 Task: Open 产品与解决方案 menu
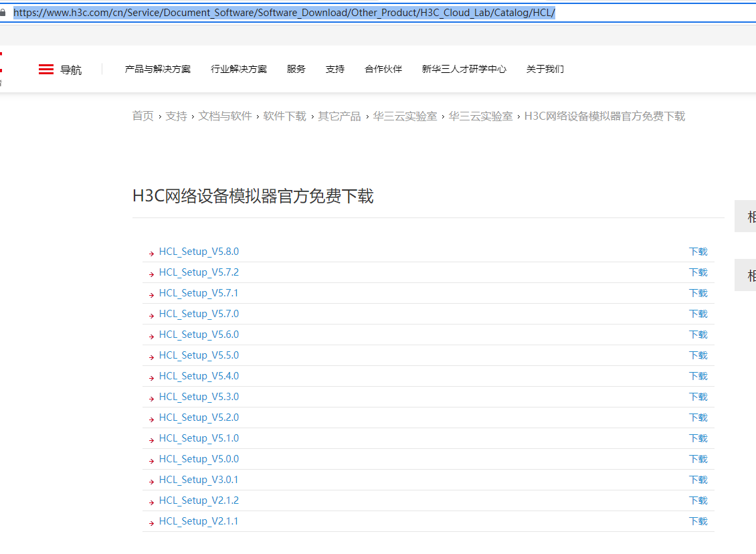point(158,69)
